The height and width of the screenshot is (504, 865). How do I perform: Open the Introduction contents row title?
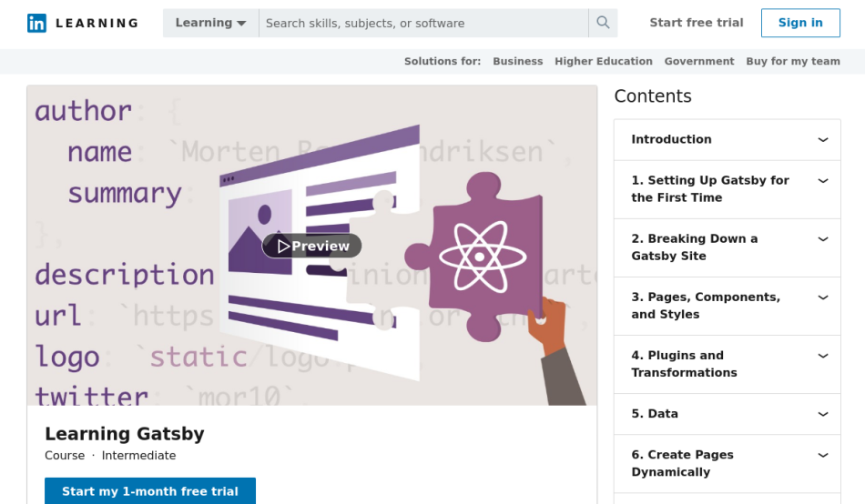(x=671, y=139)
